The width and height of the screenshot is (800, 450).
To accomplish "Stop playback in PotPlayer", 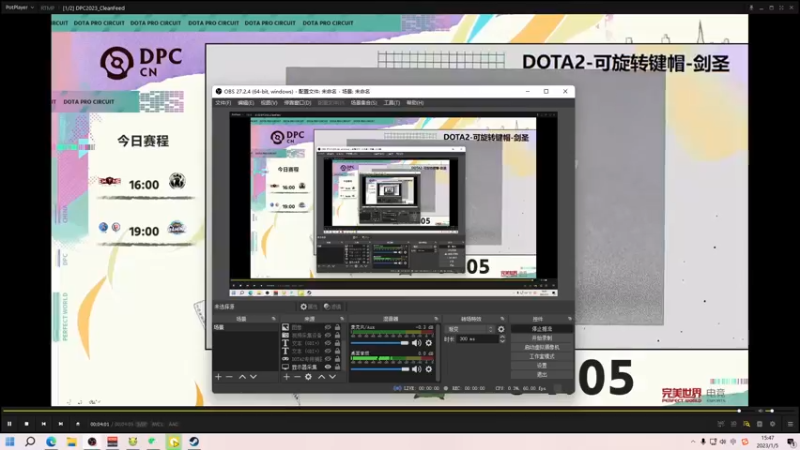I will 27,424.
